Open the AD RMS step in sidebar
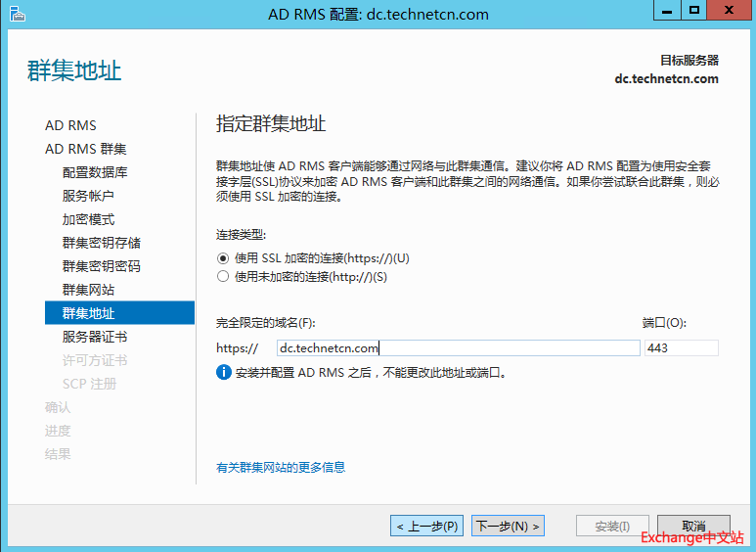The image size is (756, 552). (70, 125)
